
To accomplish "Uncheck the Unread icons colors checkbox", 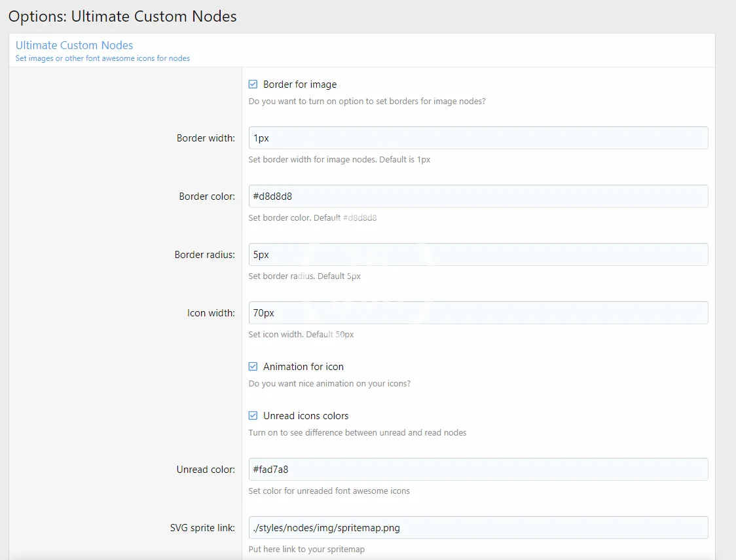I will 253,416.
